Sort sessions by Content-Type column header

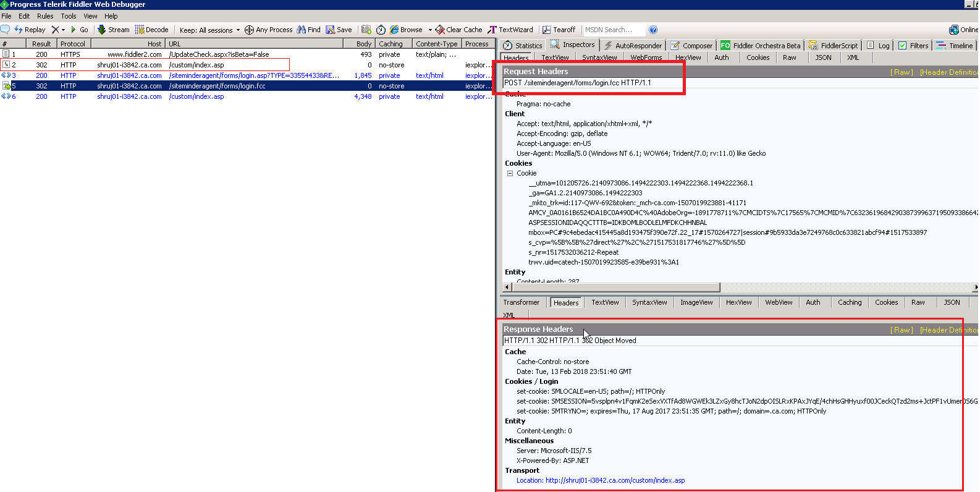point(437,44)
